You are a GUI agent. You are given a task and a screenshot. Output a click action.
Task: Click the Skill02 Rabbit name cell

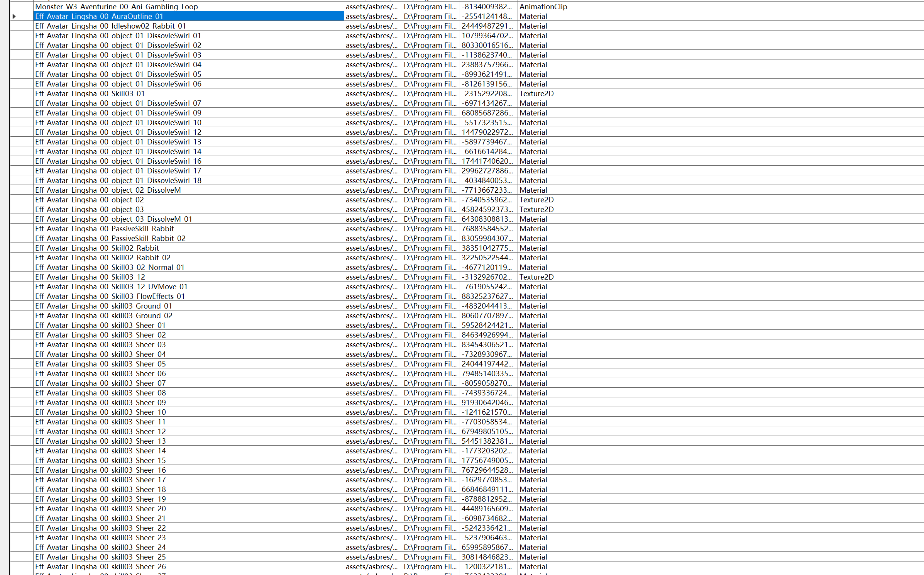(97, 248)
